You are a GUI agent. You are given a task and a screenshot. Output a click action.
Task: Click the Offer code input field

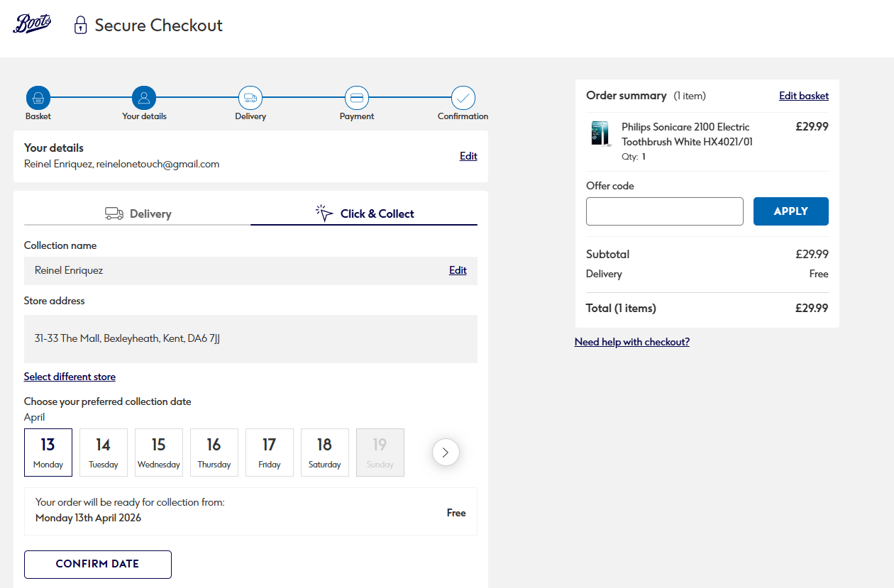[x=665, y=211]
